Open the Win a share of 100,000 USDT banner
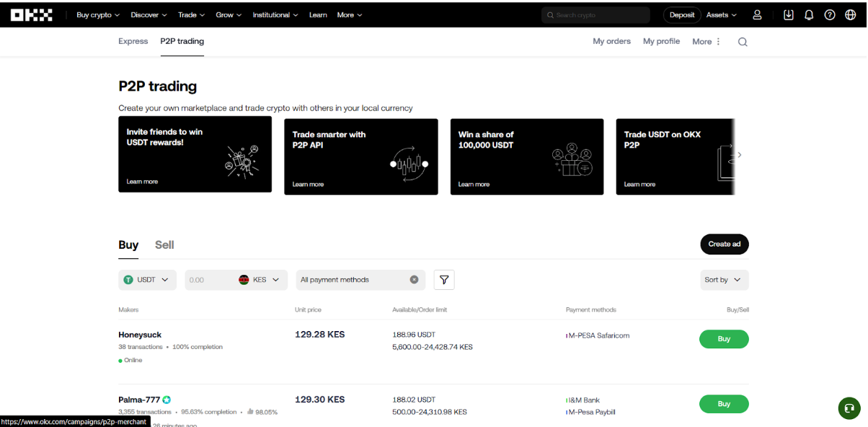Screen dimensions: 868x427 coord(527,157)
